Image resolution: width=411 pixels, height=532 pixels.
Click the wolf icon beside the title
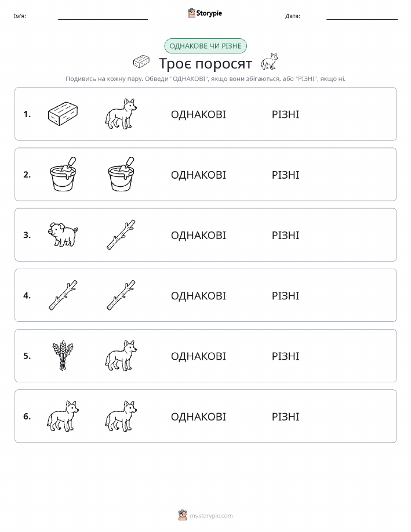tap(269, 61)
